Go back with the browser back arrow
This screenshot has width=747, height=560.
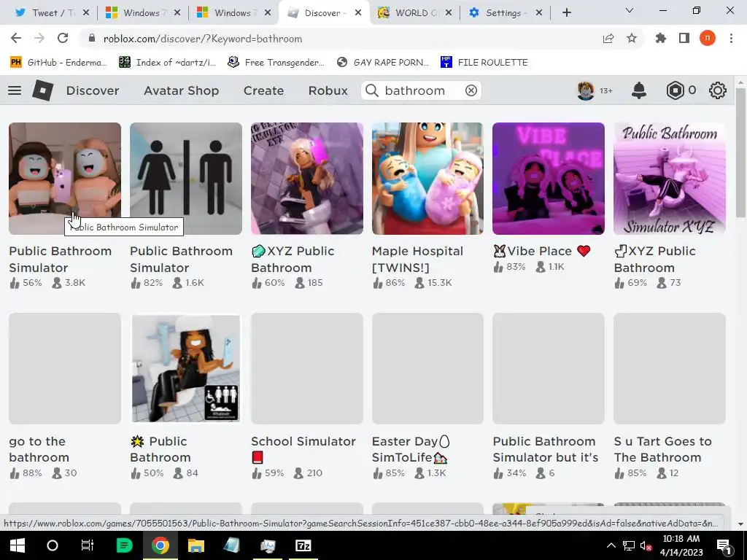tap(16, 39)
